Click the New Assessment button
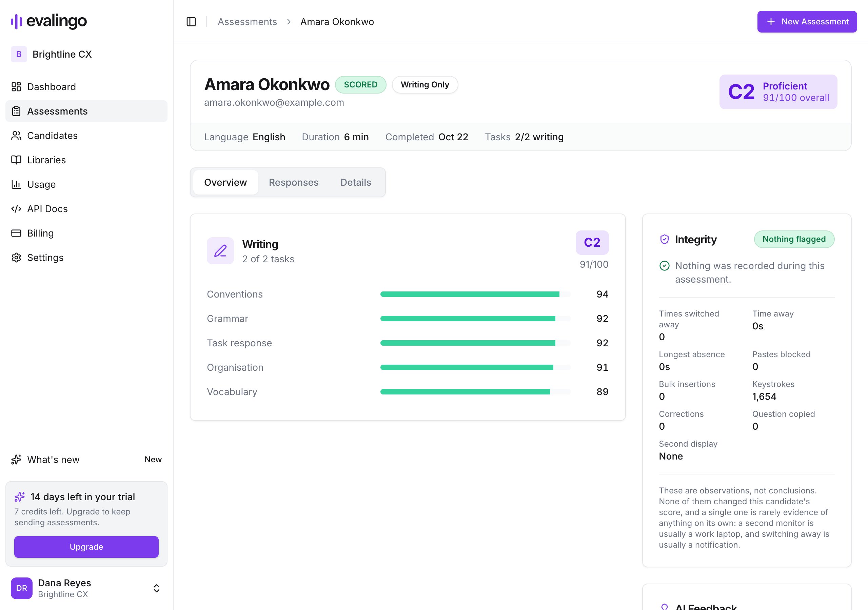Screen dimensions: 868x610 pyautogui.click(x=807, y=22)
